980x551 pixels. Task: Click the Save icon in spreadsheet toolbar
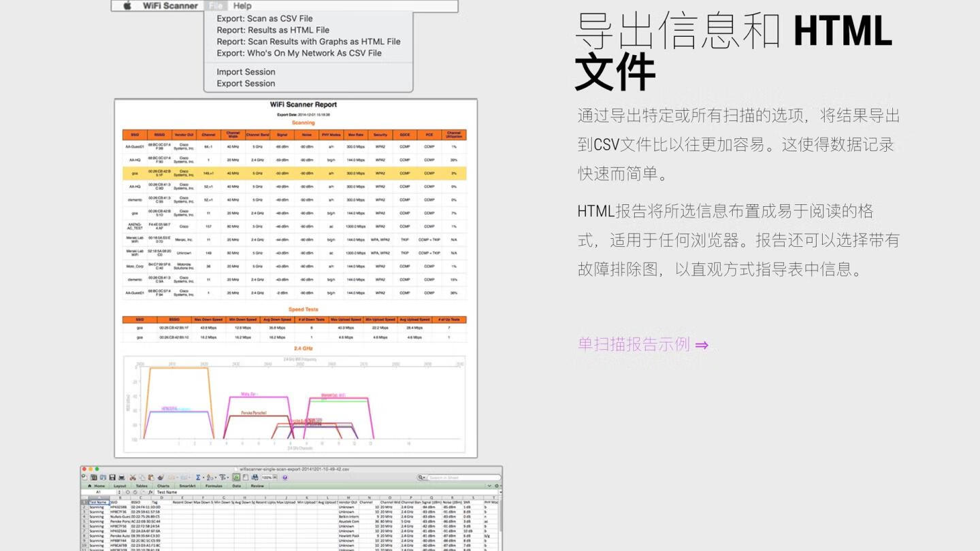(112, 478)
